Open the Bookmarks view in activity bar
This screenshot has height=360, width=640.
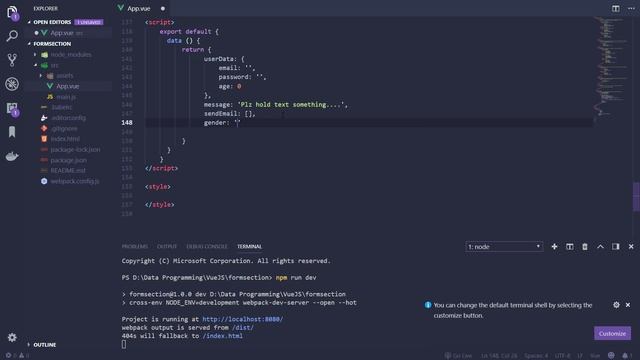12,132
